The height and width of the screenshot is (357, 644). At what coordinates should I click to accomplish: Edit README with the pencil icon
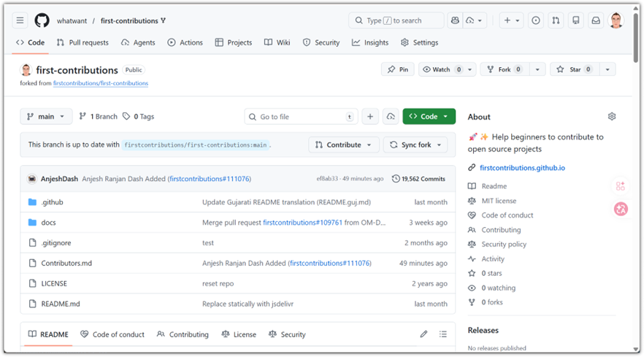click(x=423, y=334)
